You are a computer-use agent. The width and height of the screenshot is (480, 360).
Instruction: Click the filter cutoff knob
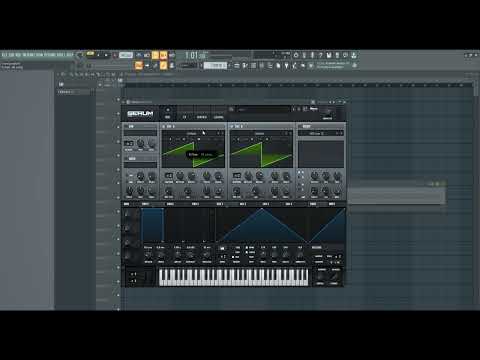pyautogui.click(x=314, y=175)
